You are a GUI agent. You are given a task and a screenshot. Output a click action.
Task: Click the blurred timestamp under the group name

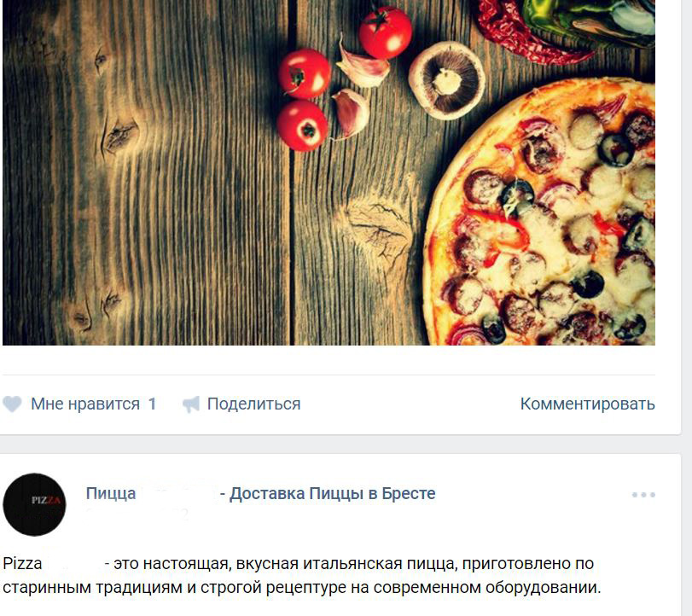(x=137, y=514)
